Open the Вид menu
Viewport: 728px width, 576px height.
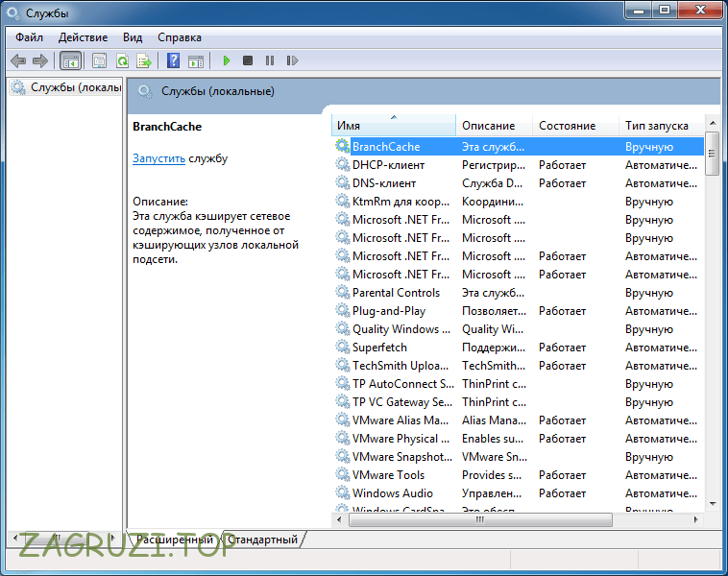click(133, 37)
